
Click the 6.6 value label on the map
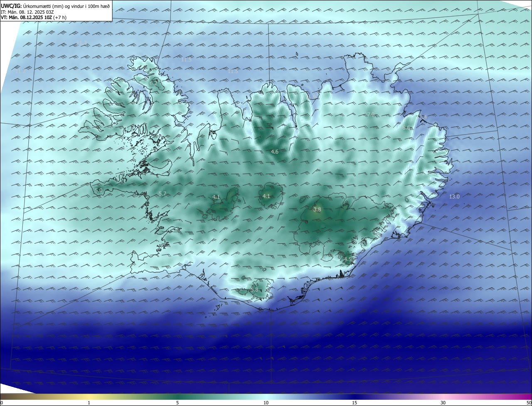pos(406,128)
